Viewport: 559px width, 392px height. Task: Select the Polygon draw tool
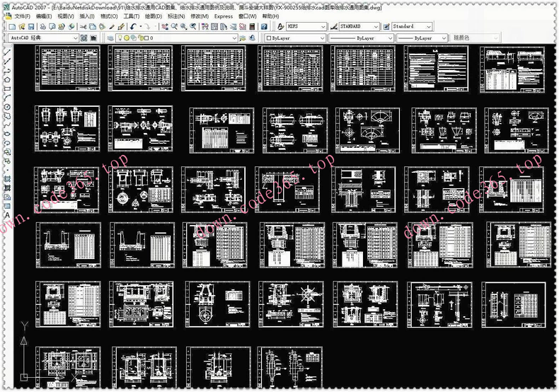[x=7, y=80]
